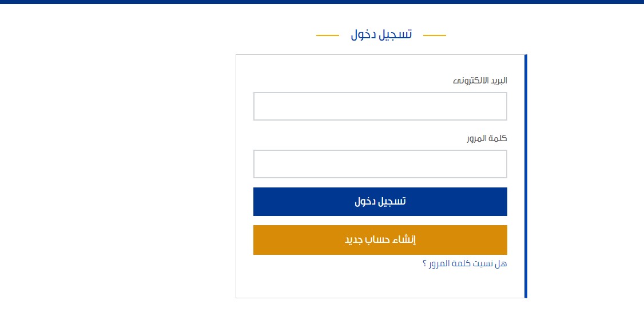Click blue vertical strip on login card edge
This screenshot has width=644, height=324.
click(526, 176)
